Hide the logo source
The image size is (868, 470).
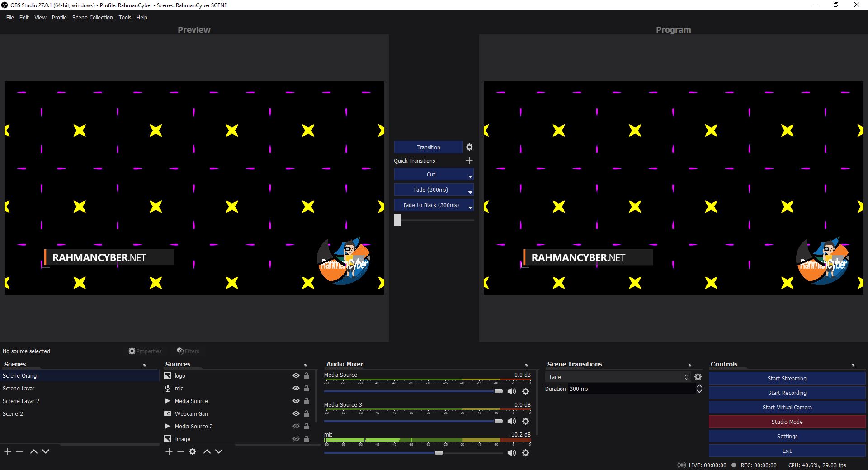[x=296, y=375]
